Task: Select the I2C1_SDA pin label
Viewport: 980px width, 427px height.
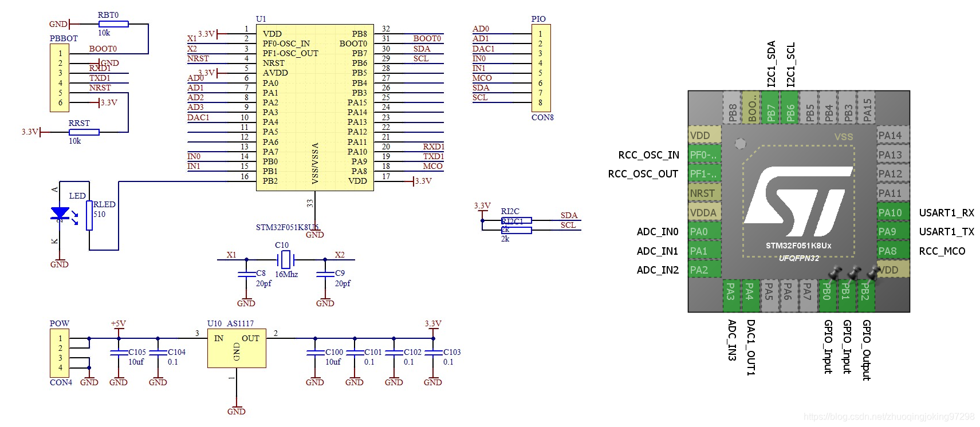Action: [771, 64]
